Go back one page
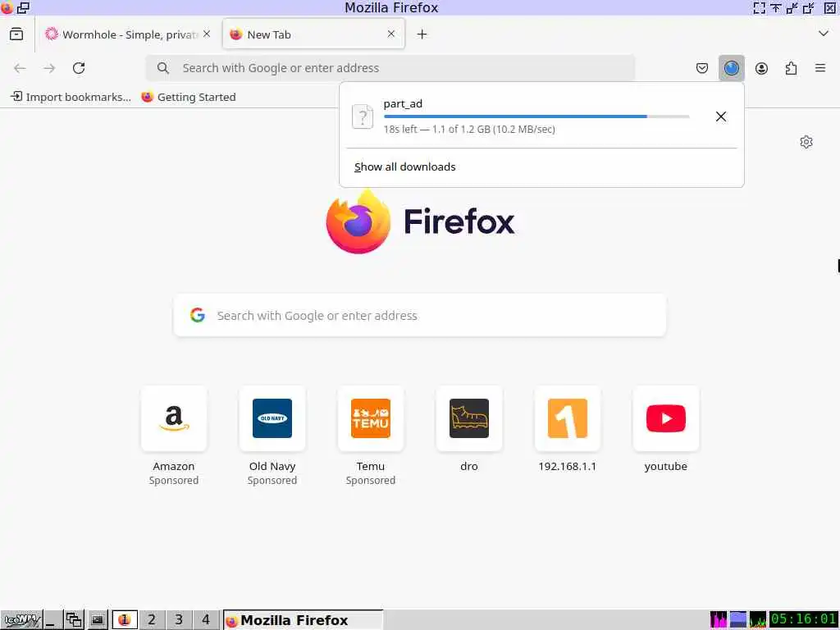840x630 pixels. 20,68
